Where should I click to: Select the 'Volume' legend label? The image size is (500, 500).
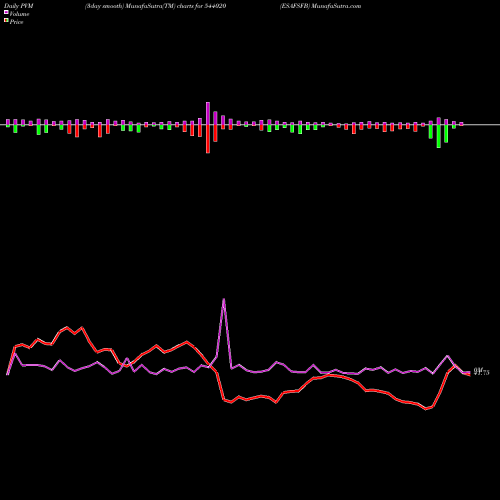click(x=19, y=14)
